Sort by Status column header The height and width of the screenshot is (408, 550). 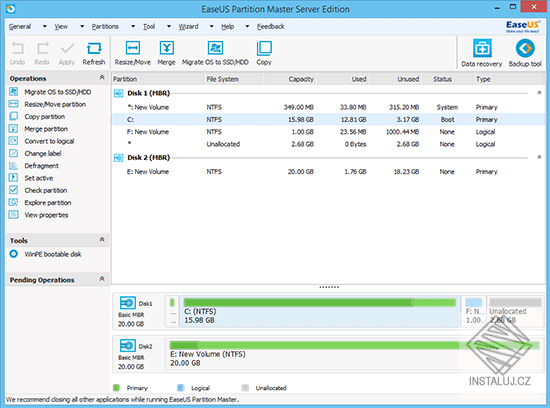coord(448,79)
